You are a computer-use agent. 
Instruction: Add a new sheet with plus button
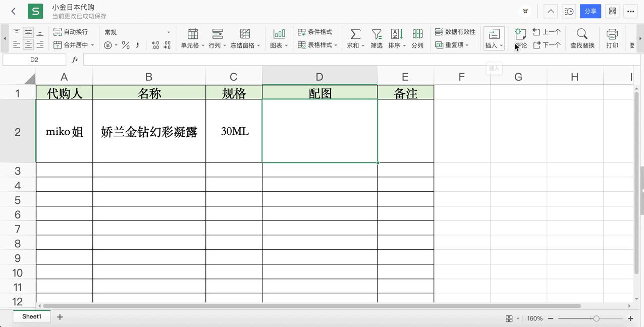[x=60, y=317]
